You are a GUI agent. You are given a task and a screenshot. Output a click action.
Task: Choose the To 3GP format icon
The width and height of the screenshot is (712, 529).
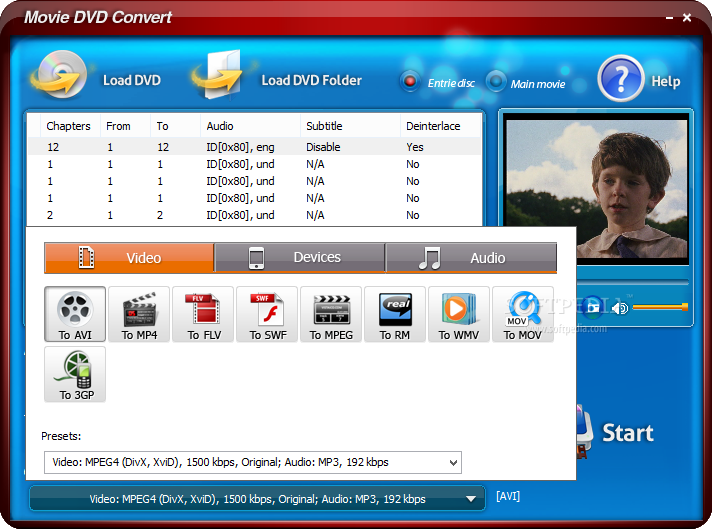pyautogui.click(x=75, y=374)
